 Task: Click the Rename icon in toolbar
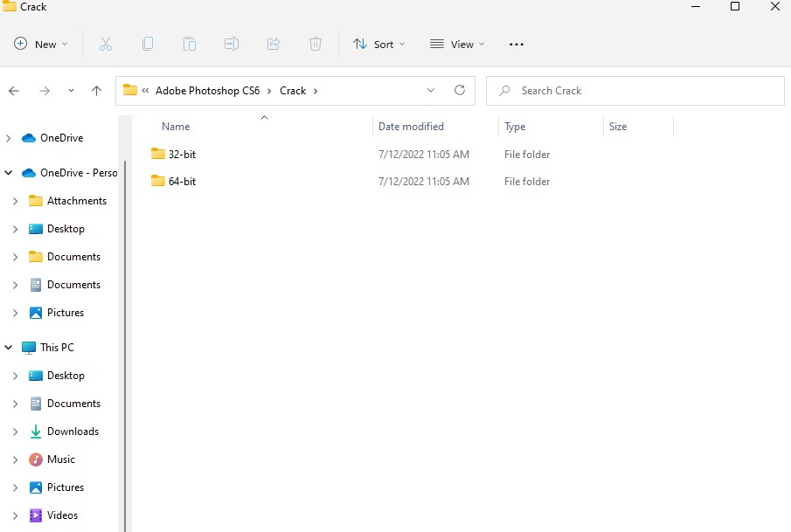pos(232,44)
